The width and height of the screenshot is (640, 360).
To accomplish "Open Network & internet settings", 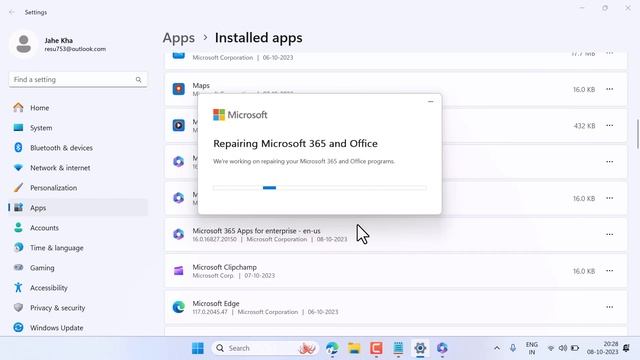I will pyautogui.click(x=78, y=168).
